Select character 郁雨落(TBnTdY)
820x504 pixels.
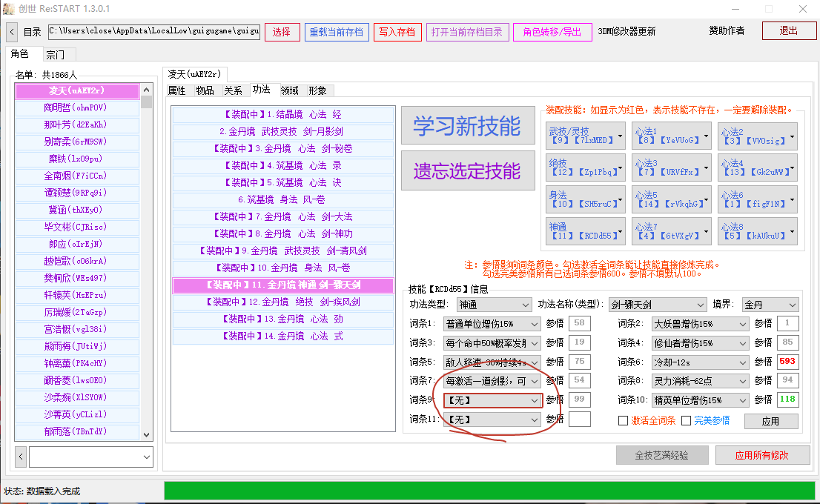(x=77, y=432)
